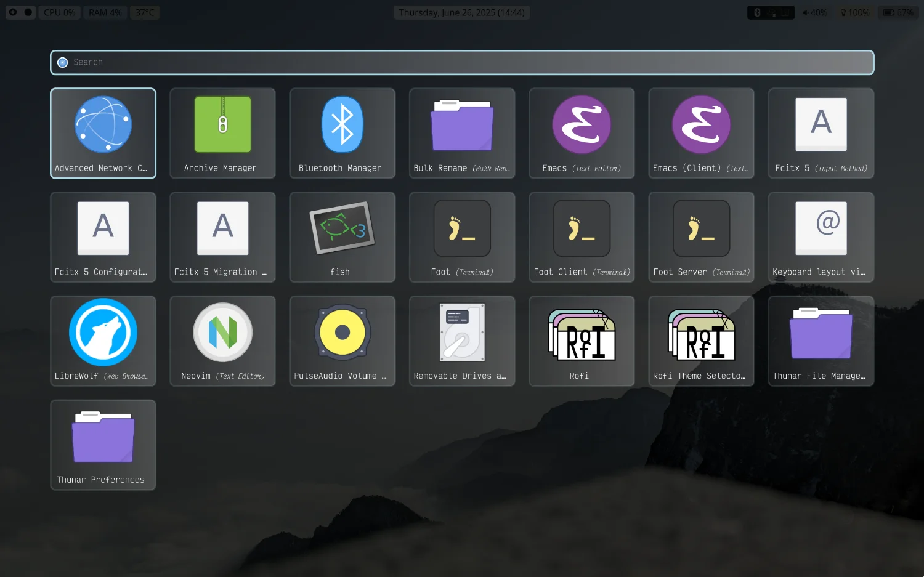Start Foot Server
Screen dimensions: 924x577
coord(701,237)
